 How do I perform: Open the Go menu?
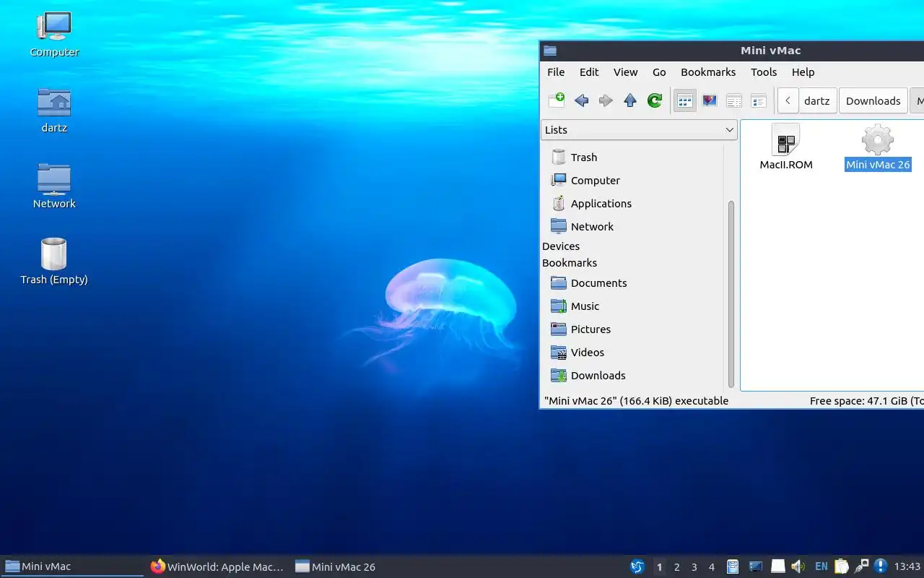click(x=659, y=72)
